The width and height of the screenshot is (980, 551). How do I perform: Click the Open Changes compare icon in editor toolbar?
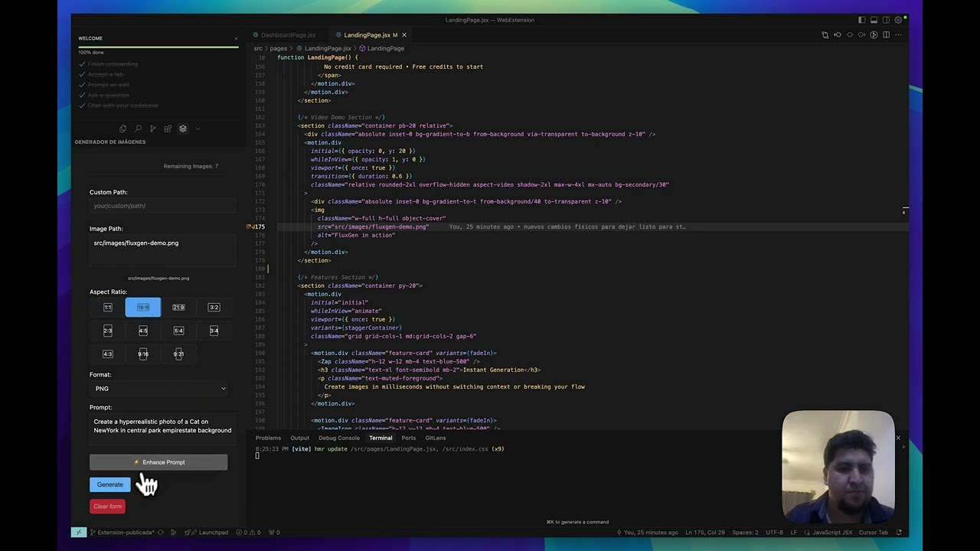pos(825,34)
